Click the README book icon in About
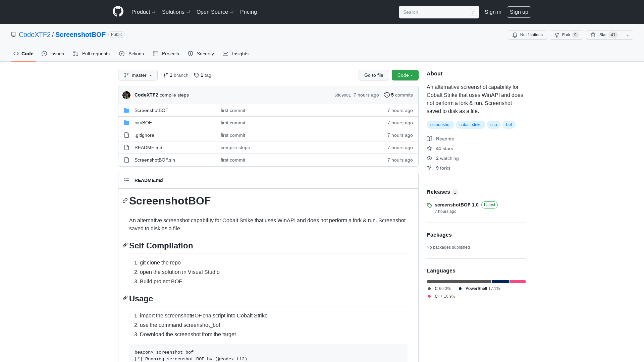644x362 pixels. pyautogui.click(x=429, y=139)
